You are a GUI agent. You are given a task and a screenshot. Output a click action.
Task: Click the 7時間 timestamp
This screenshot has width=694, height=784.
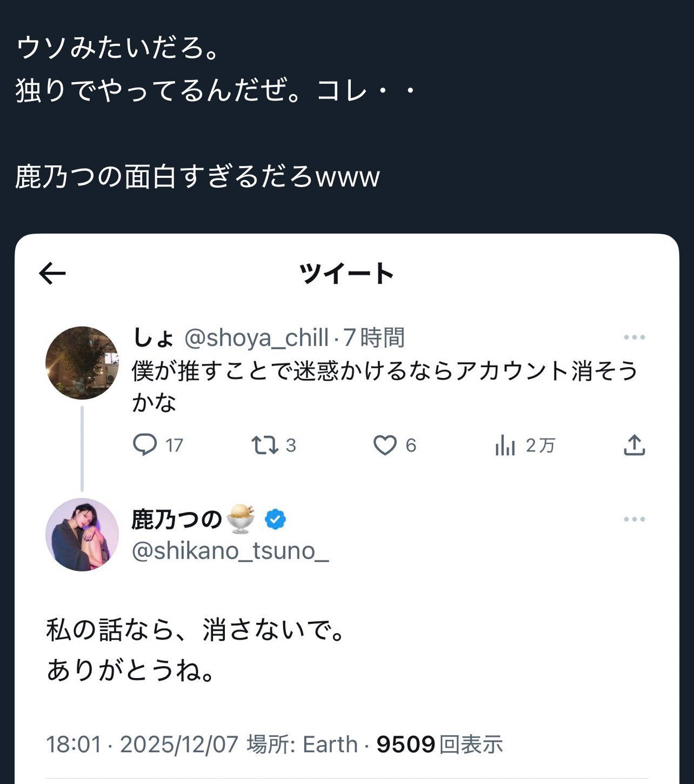click(374, 338)
